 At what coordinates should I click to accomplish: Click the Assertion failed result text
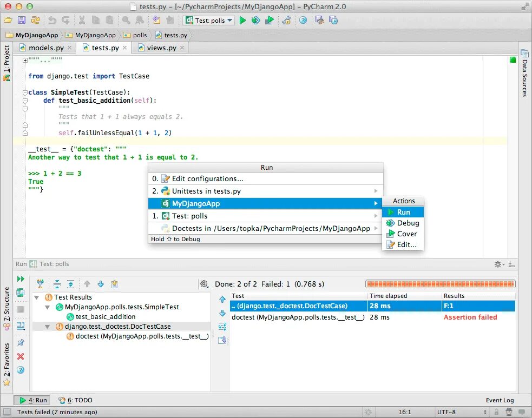pyautogui.click(x=470, y=317)
